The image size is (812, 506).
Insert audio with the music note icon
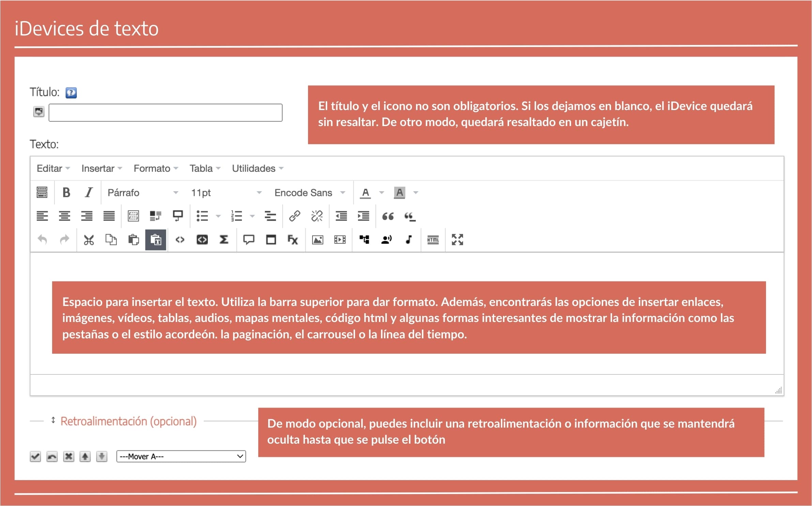coord(409,240)
